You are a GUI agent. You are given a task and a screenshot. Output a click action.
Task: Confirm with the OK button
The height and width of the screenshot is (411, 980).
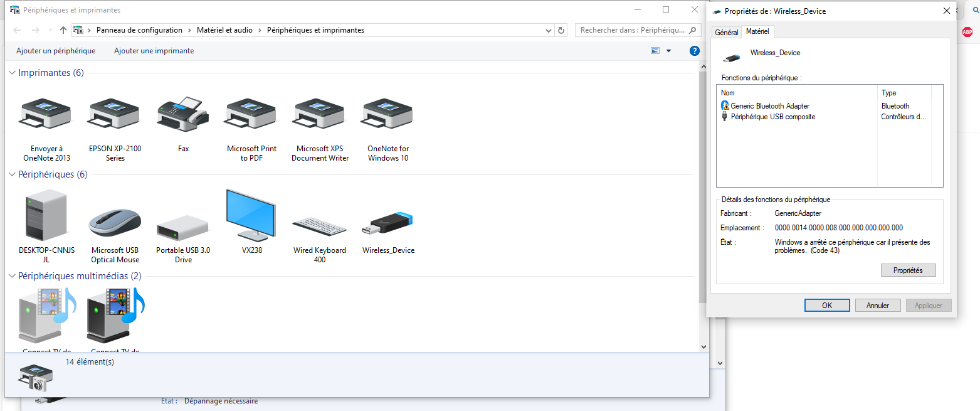click(x=827, y=306)
